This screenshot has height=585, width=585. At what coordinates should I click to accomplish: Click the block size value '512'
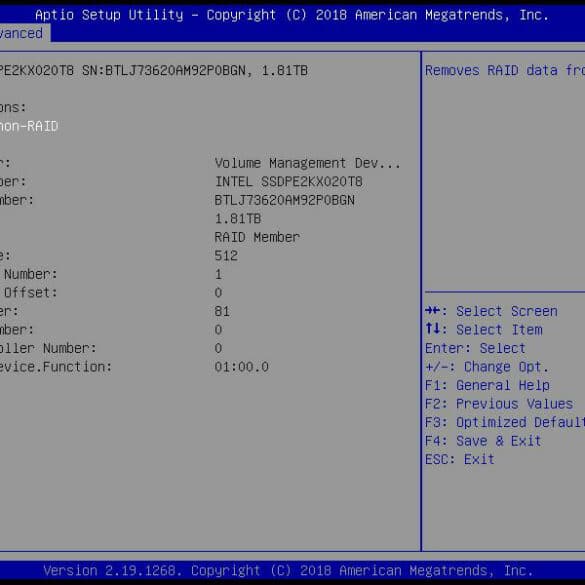click(x=226, y=256)
